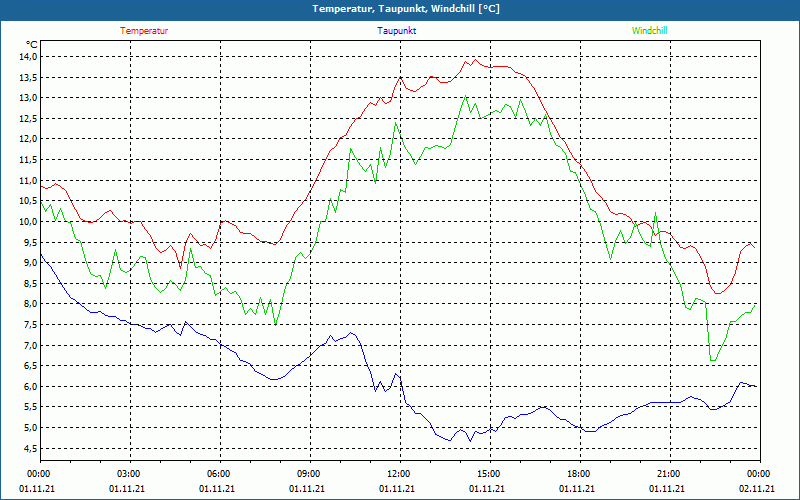
Task: Click the 6,0 y-axis value
Action: 30,387
